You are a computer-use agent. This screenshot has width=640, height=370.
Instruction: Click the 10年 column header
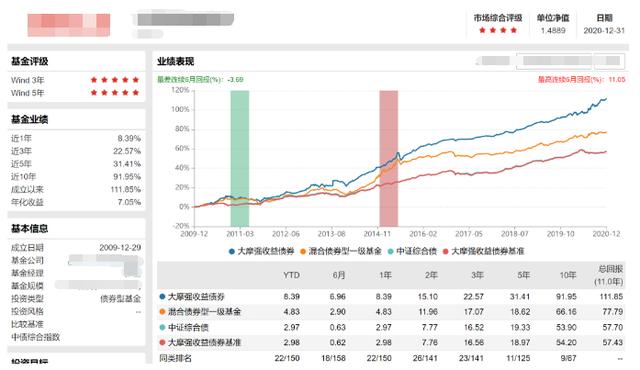point(567,275)
